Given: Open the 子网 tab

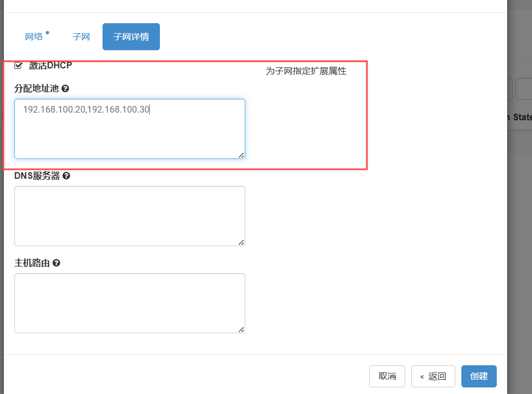Looking at the screenshot, I should pos(81,37).
